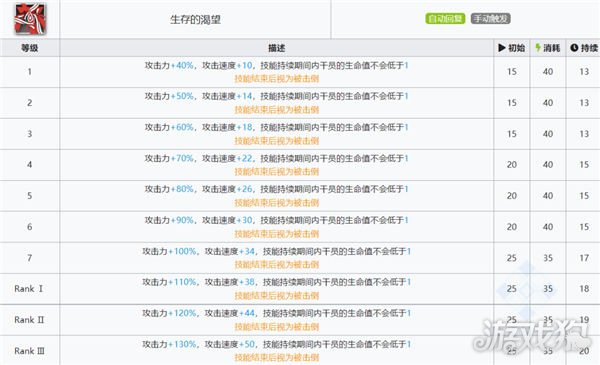Click orange warning text in level 7 row
The height and width of the screenshot is (365, 600).
tap(276, 264)
